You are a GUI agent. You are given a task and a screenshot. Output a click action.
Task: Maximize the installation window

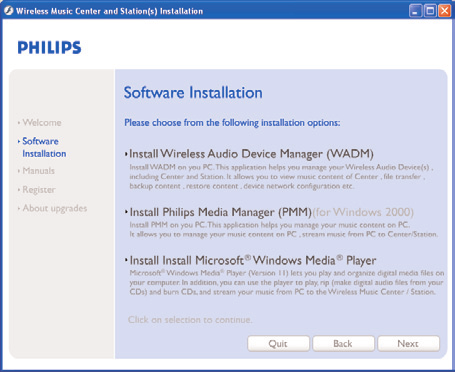point(430,11)
